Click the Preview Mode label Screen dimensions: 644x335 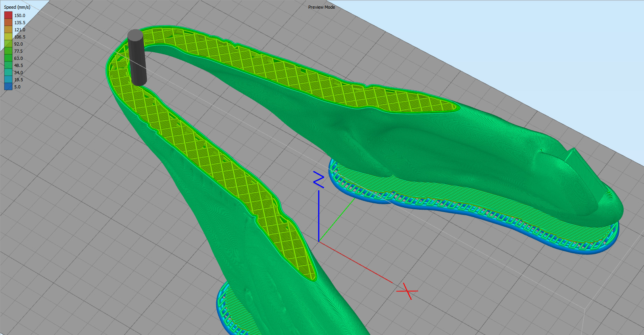(x=321, y=7)
